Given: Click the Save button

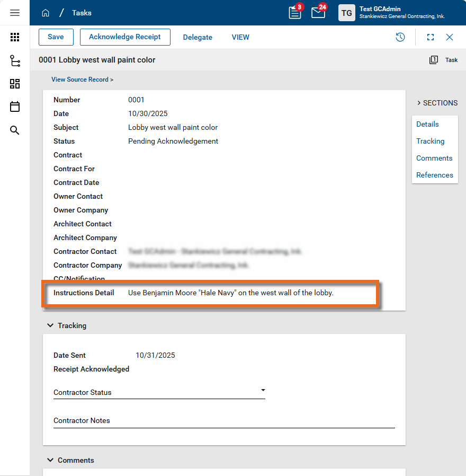Looking at the screenshot, I should pos(56,37).
